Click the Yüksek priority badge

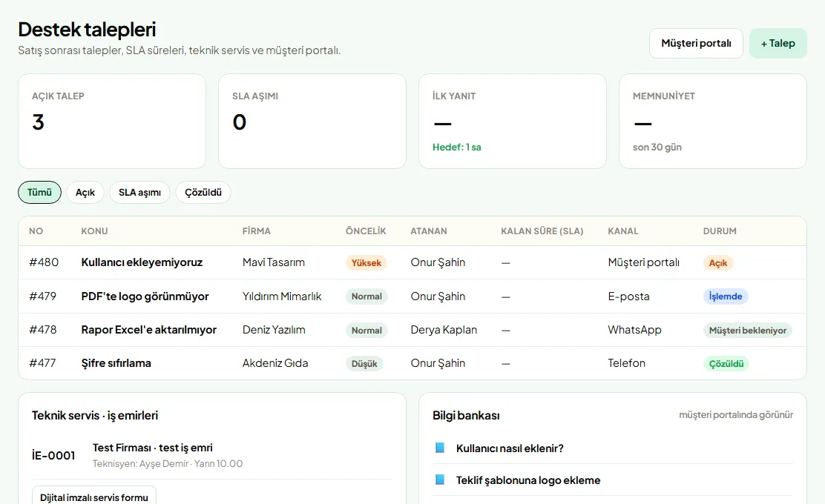[x=367, y=263]
